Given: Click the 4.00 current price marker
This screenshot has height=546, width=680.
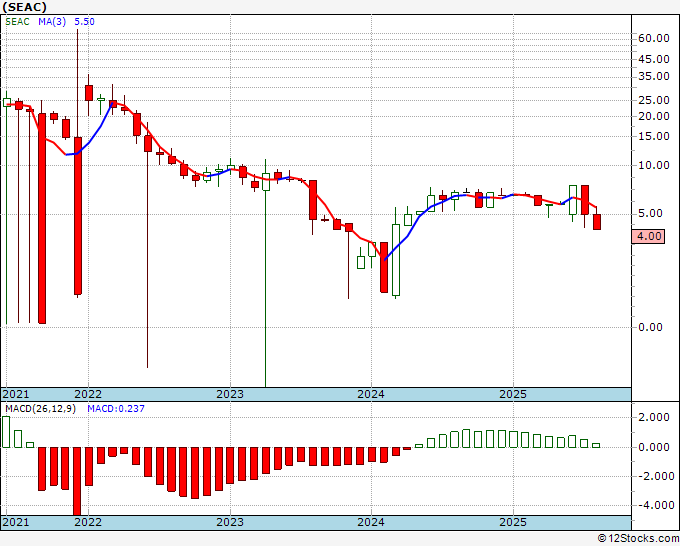Looking at the screenshot, I should [648, 236].
